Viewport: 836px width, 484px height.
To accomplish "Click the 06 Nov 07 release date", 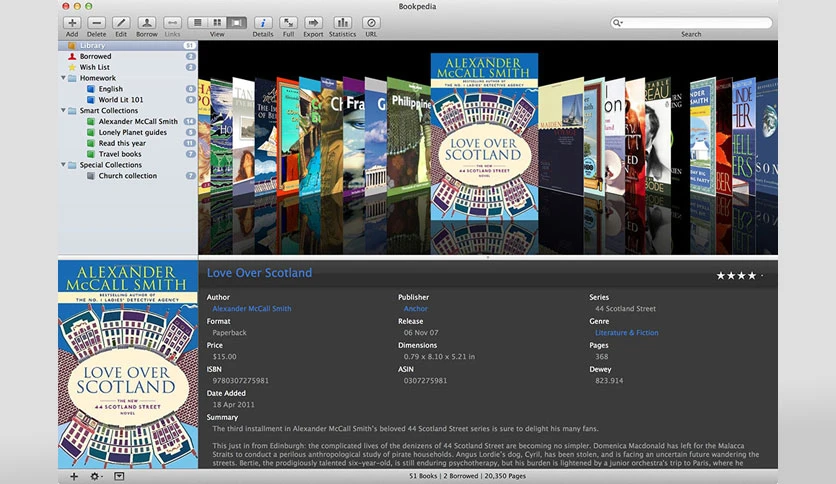I will 421,333.
